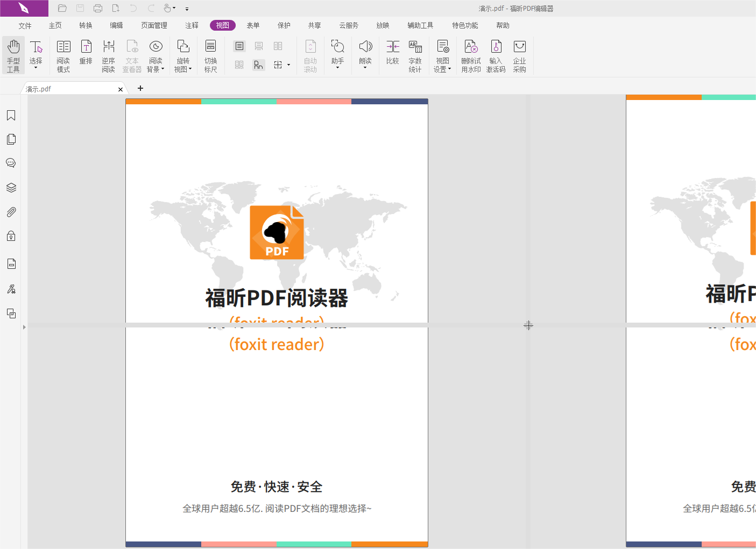Open the 比较 compare documents tool
This screenshot has width=756, height=549.
pyautogui.click(x=393, y=54)
